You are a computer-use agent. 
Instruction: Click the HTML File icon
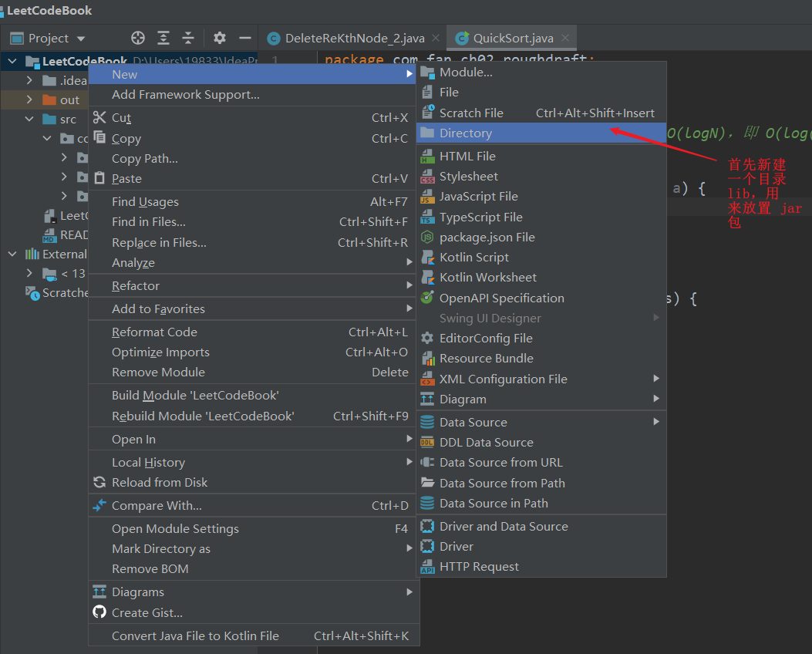point(427,156)
